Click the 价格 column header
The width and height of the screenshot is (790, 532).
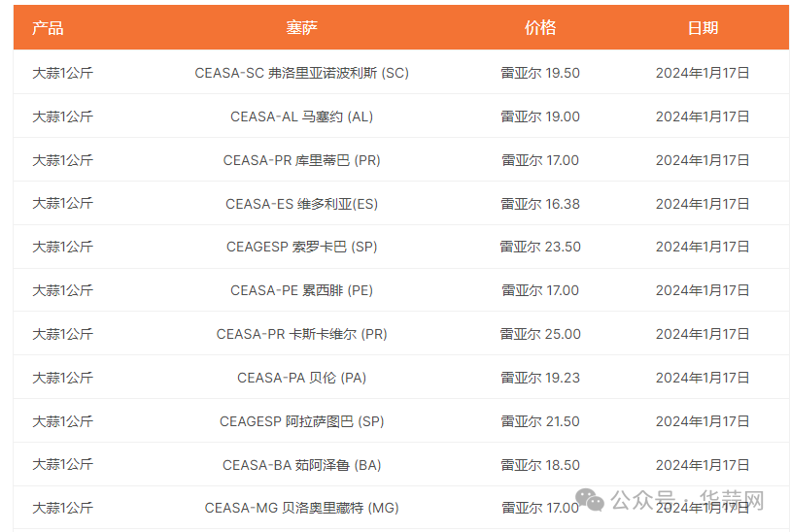point(540,28)
